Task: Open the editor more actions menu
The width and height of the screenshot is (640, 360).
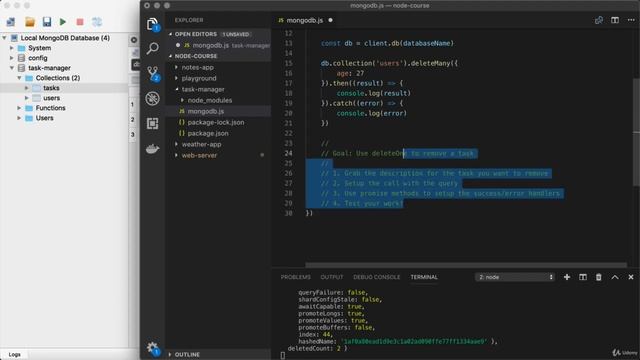Action: pyautogui.click(x=631, y=20)
